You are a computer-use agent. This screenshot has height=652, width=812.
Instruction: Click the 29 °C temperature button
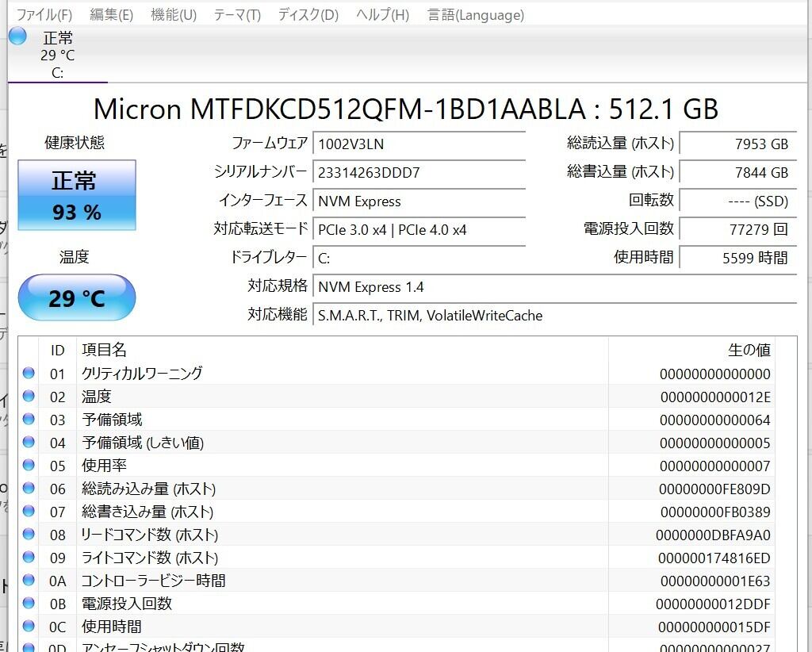point(76,298)
